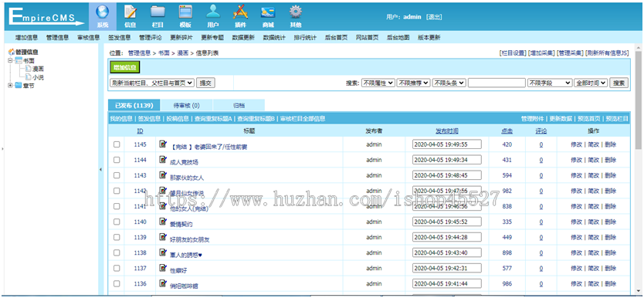644x298 pixels.
Task: Tick the checkbox for row 1144
Action: tap(117, 160)
